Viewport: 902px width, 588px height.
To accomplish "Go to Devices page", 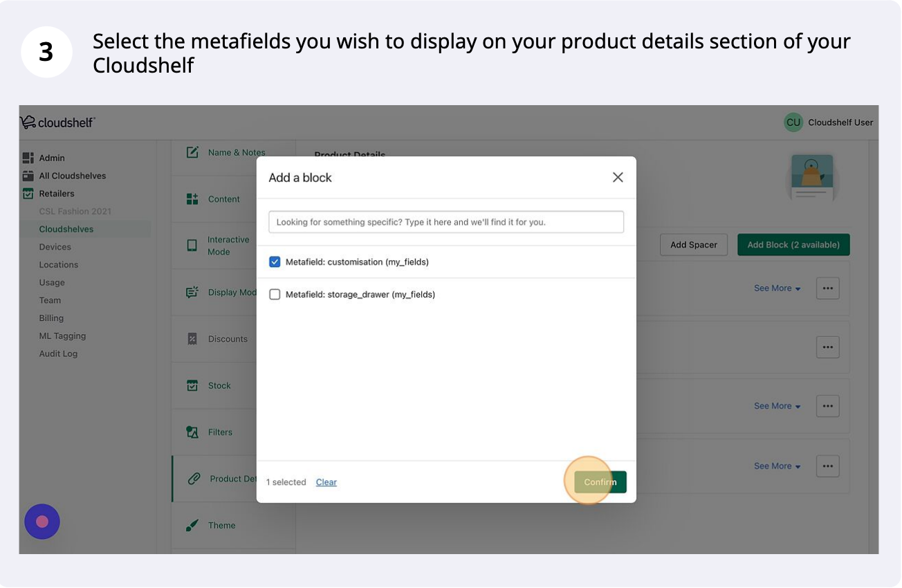I will tap(55, 247).
